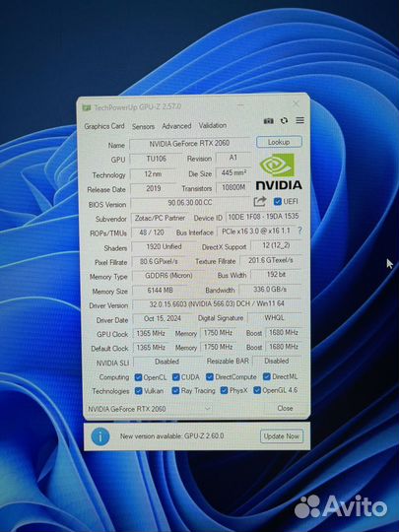Click the Driver Date field Oct 15, 2024
399x532 pixels.
click(163, 319)
